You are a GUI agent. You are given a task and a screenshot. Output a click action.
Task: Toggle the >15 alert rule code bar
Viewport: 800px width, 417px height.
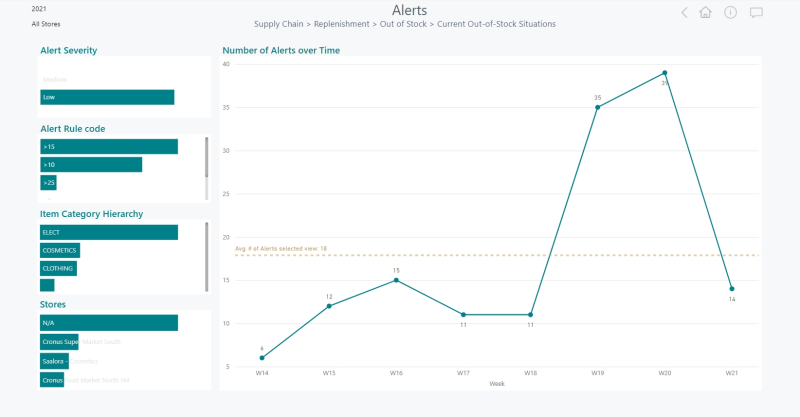coord(109,147)
